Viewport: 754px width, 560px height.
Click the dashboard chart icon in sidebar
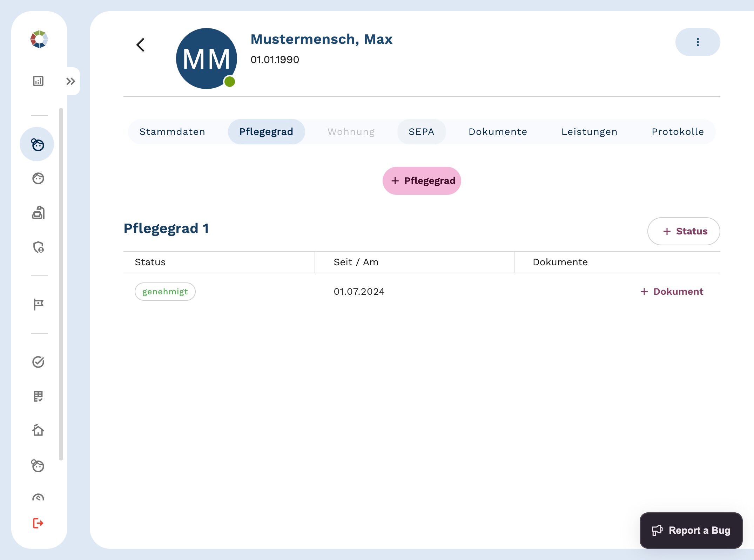pyautogui.click(x=38, y=81)
